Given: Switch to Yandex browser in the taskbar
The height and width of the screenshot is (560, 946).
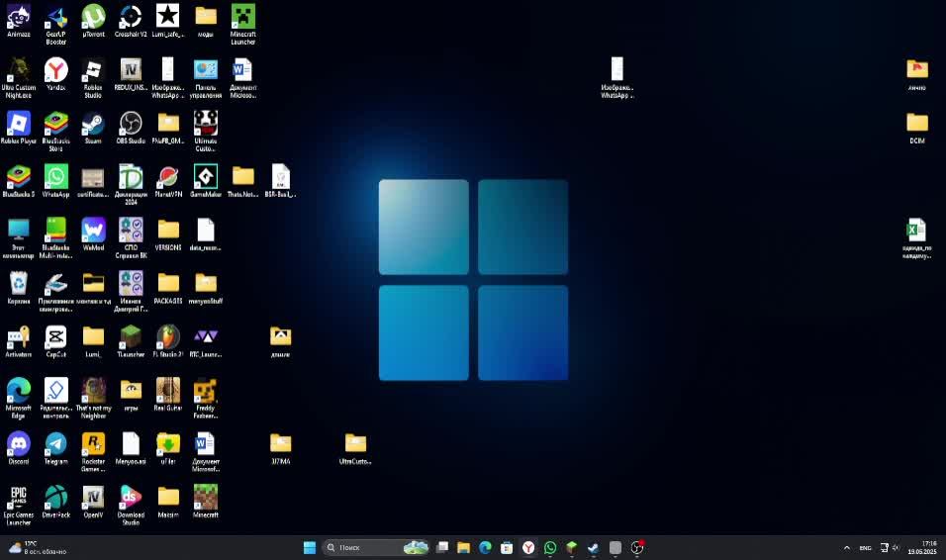Looking at the screenshot, I should point(528,547).
